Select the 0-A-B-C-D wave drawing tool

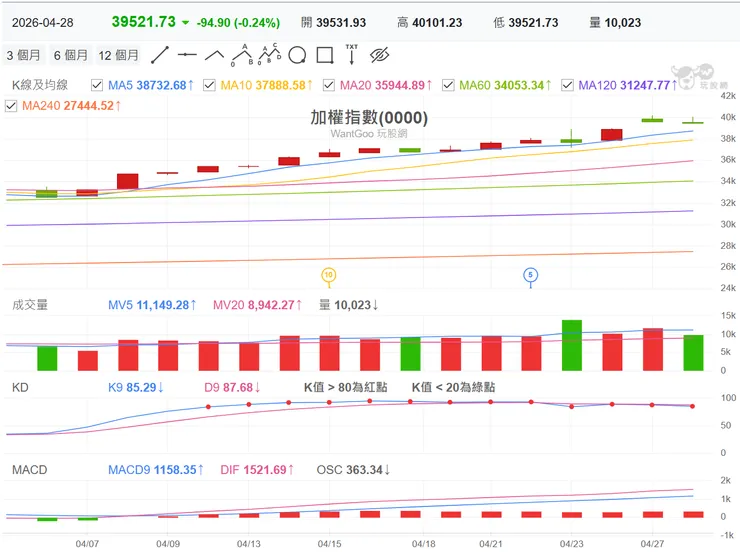[x=269, y=54]
